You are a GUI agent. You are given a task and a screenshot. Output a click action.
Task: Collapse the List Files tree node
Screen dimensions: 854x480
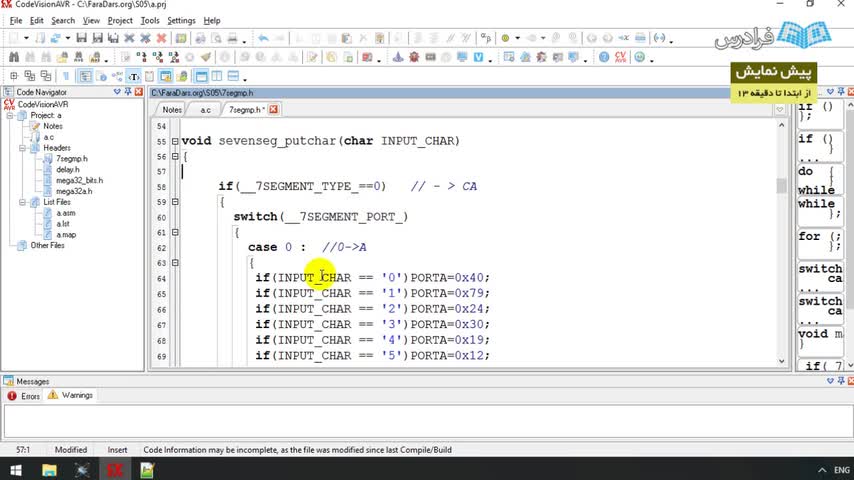22,202
